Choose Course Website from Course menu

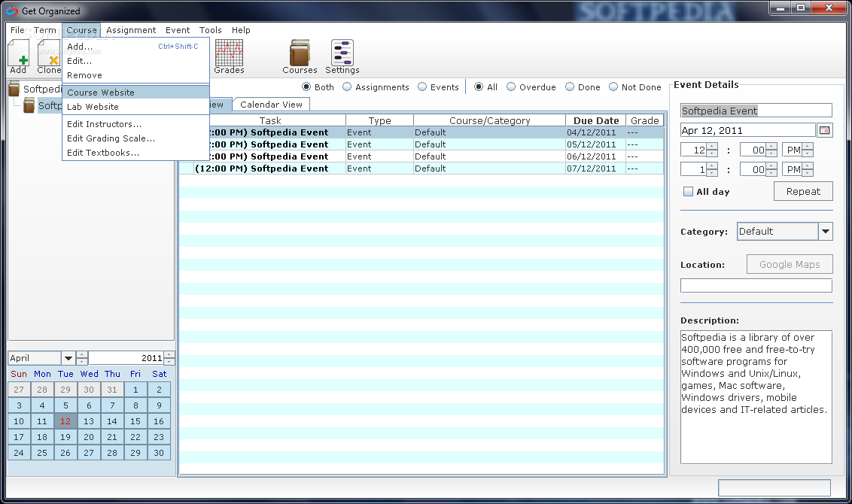click(x=135, y=93)
